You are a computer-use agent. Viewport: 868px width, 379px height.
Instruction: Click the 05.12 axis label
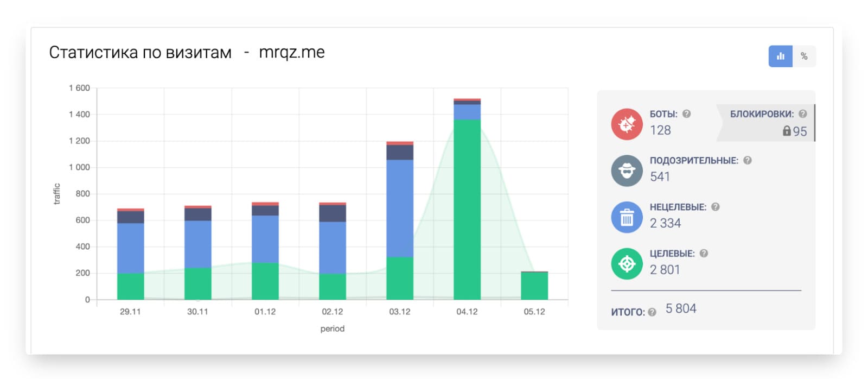(x=534, y=312)
